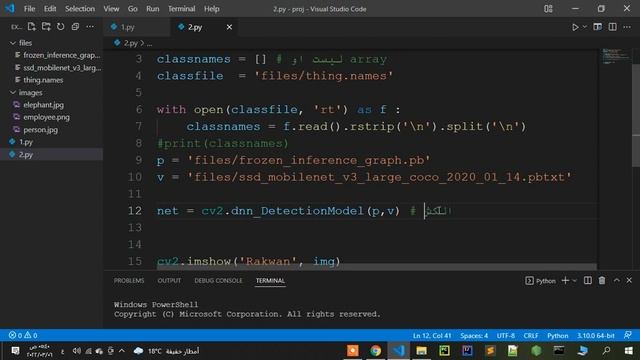Refresh the Explorer file tree
The width and height of the screenshot is (640, 360).
(60, 27)
